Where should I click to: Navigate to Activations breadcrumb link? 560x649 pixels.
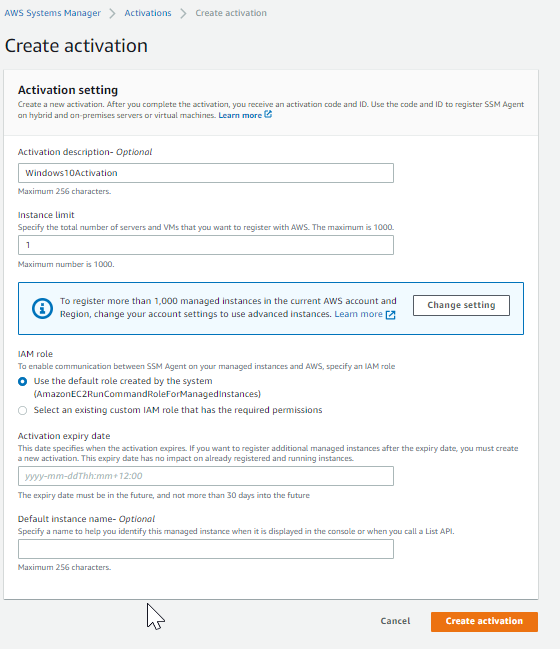tap(148, 13)
